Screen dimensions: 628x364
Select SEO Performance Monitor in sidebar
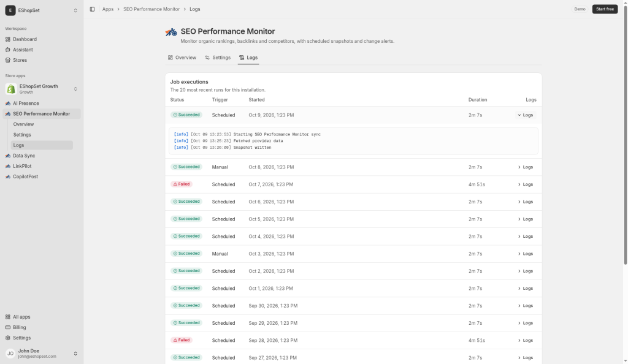42,113
